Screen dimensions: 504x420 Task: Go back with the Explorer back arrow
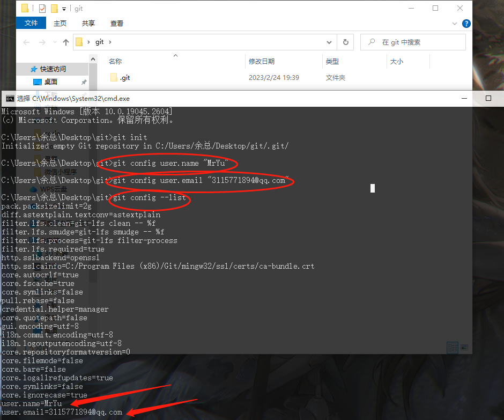[x=26, y=42]
